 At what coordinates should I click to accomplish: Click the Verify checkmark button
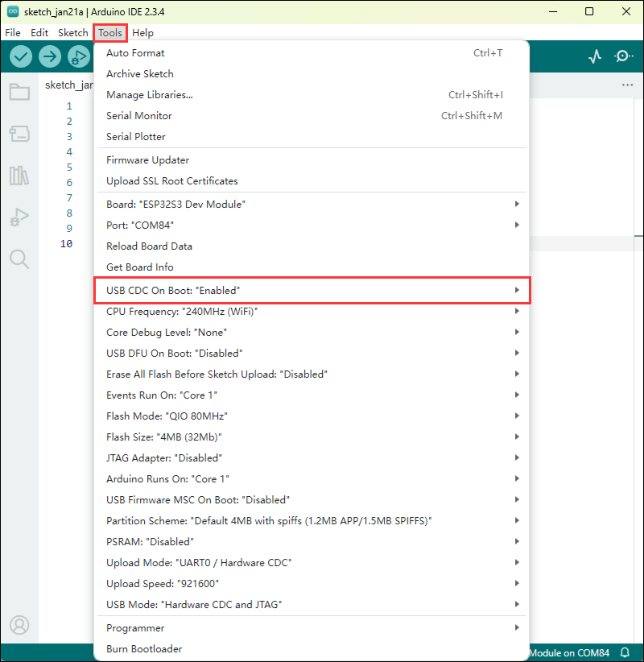tap(21, 56)
